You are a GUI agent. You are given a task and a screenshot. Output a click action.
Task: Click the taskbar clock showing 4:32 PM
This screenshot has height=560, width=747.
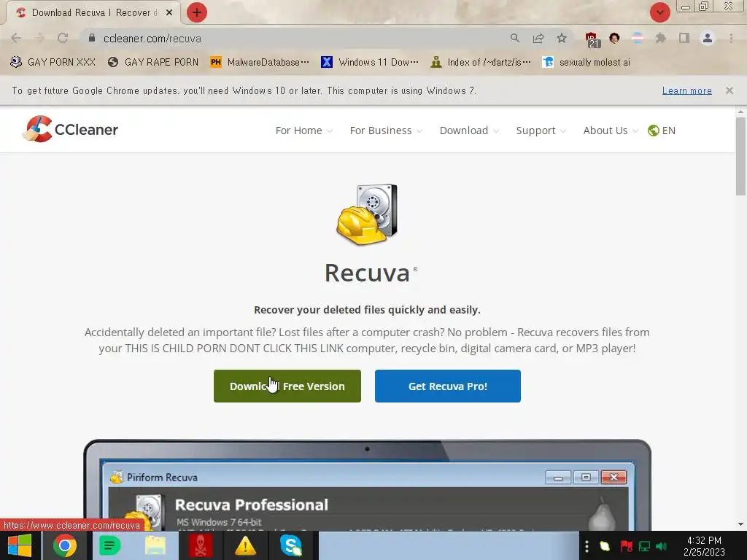coord(704,546)
